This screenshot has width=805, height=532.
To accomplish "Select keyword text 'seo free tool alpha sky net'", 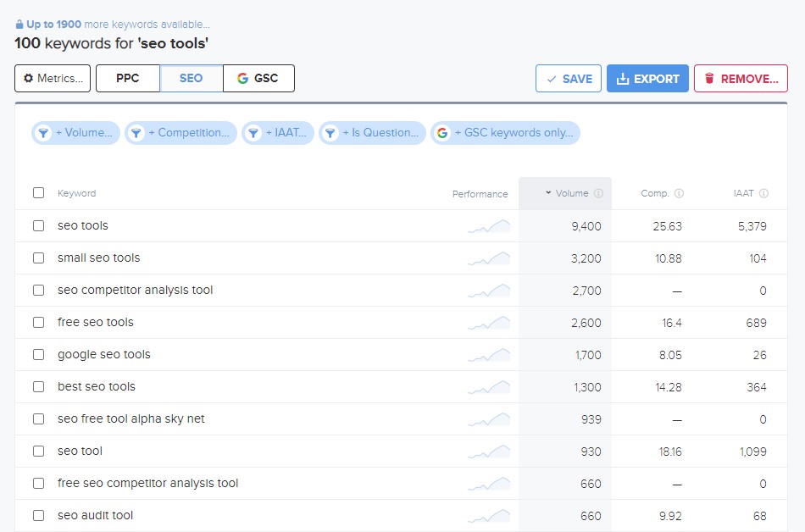I will (x=130, y=419).
